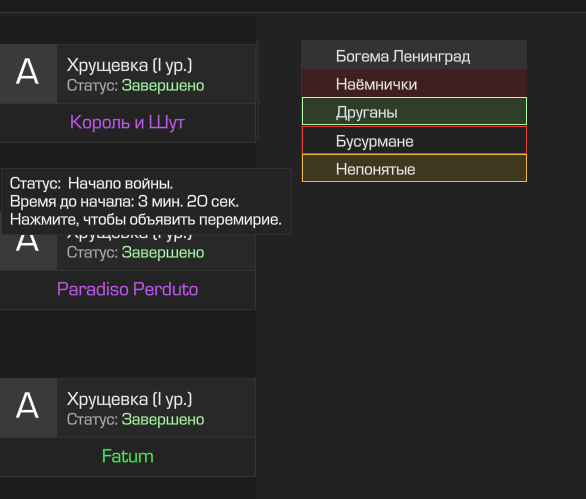This screenshot has height=499, width=586.
Task: Choose the yellow Непонятые category
Action: point(414,168)
